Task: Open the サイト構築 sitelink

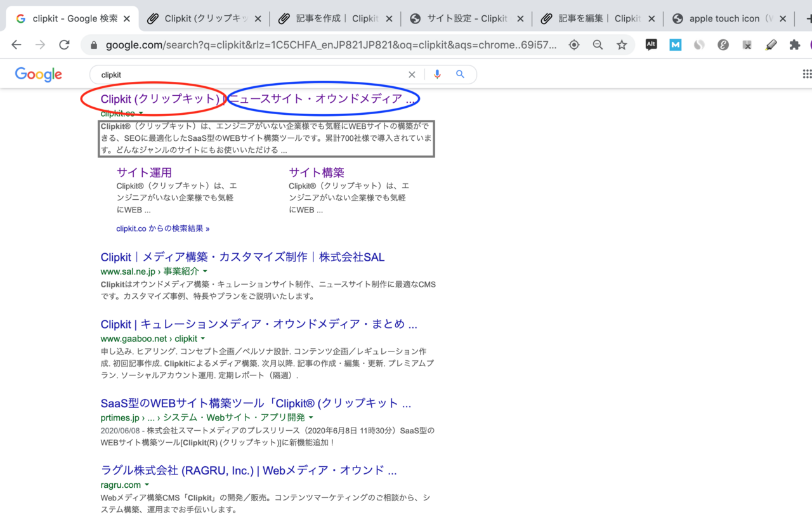Action: tap(317, 172)
